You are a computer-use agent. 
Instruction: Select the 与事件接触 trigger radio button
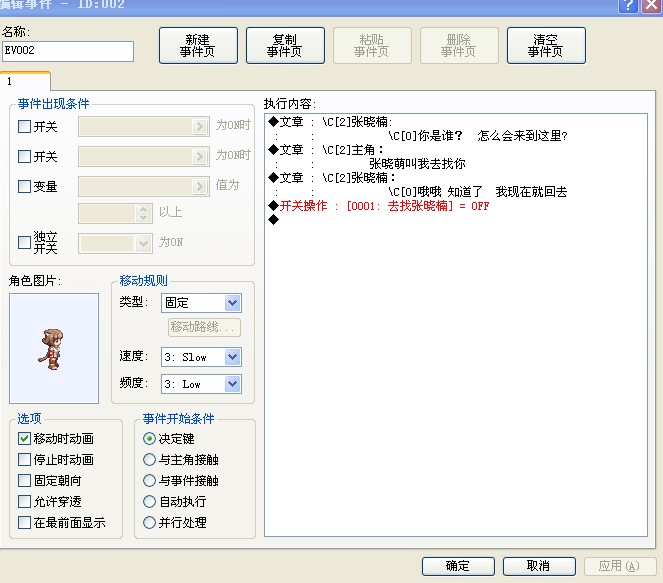coord(149,480)
